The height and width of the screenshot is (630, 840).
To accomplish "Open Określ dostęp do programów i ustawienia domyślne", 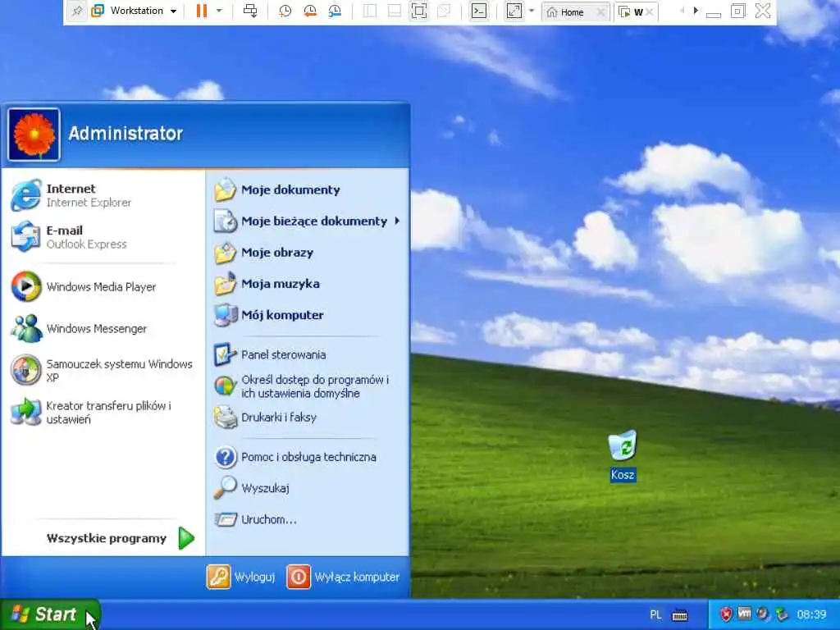I will pos(308,386).
